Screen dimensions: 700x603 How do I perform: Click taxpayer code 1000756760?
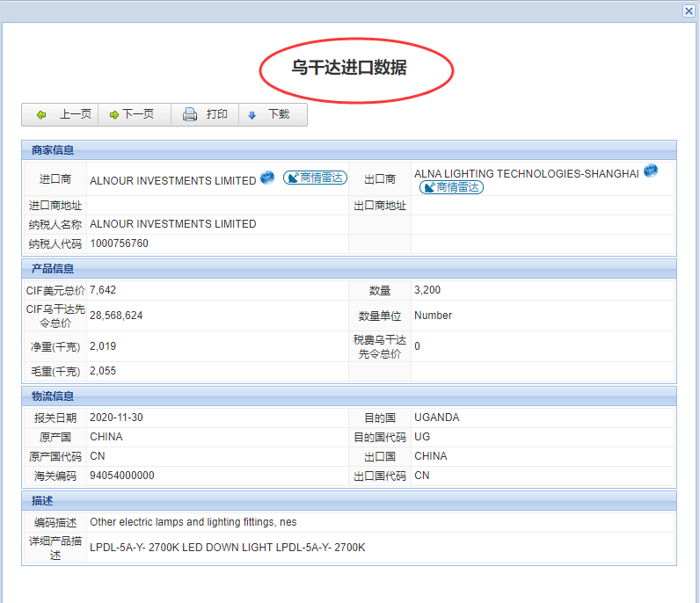tap(119, 243)
